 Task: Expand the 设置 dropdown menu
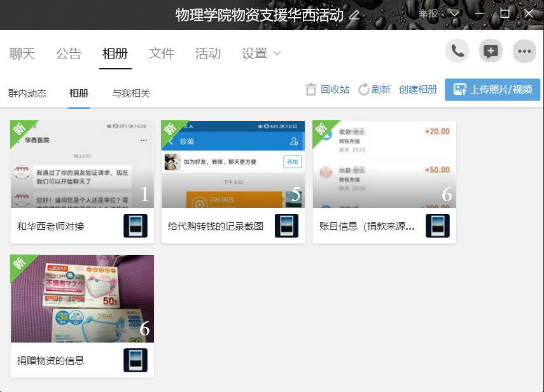click(262, 53)
